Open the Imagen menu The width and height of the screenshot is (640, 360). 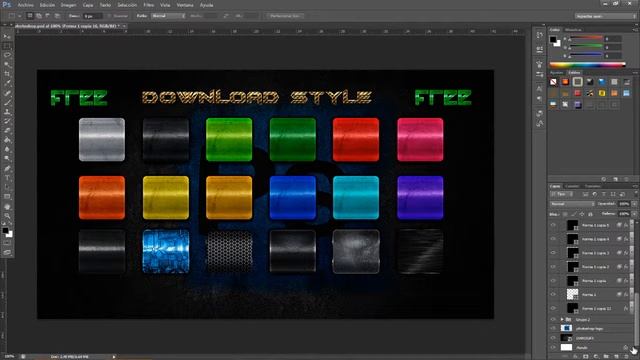[69, 5]
